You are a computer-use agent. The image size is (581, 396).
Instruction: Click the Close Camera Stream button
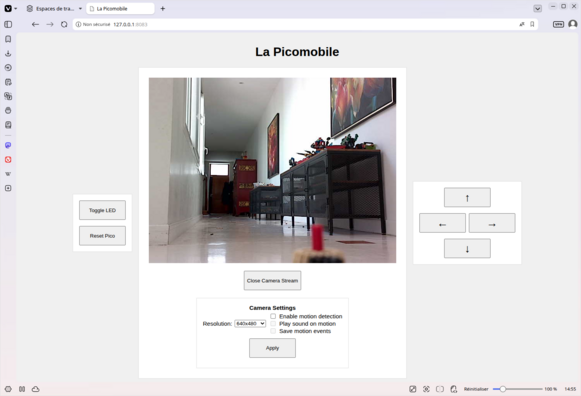pyautogui.click(x=272, y=280)
